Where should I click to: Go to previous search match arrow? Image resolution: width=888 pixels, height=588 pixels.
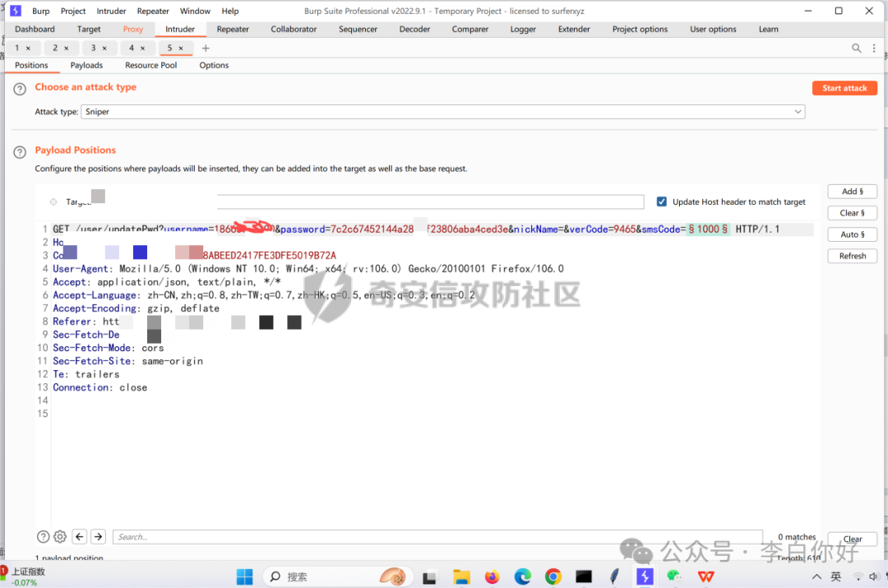point(80,536)
